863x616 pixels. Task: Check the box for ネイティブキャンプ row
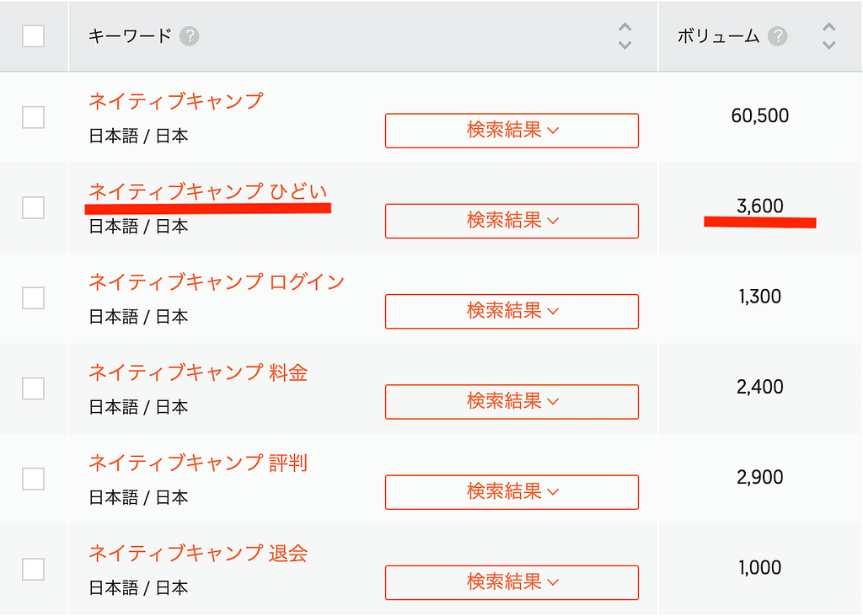click(33, 117)
